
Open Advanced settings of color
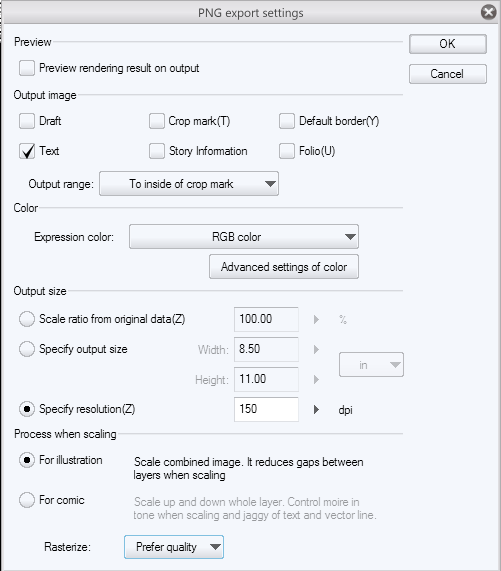(284, 267)
